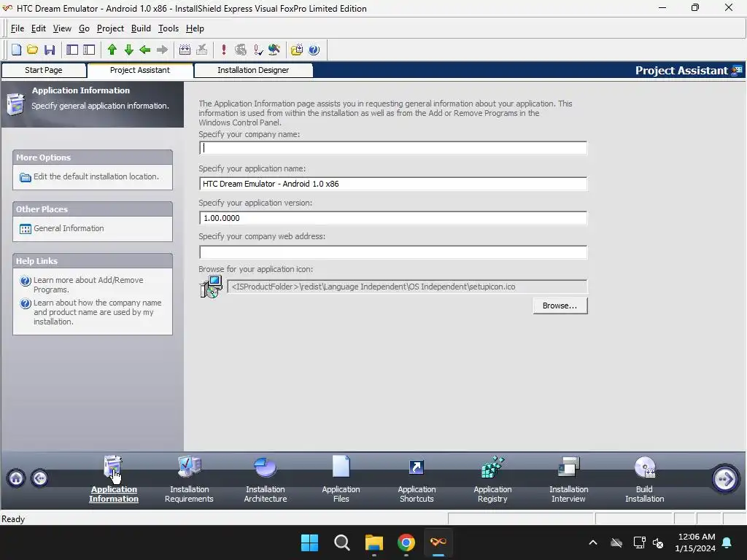Open the File menu
This screenshot has width=747, height=560.
pos(18,28)
